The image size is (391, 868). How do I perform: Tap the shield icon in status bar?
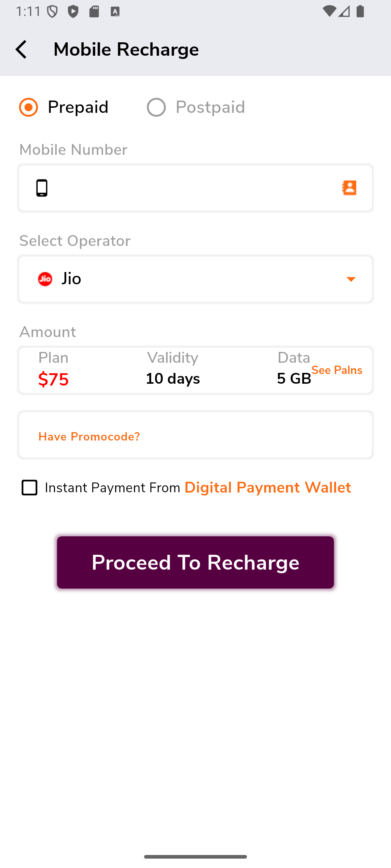[x=52, y=12]
